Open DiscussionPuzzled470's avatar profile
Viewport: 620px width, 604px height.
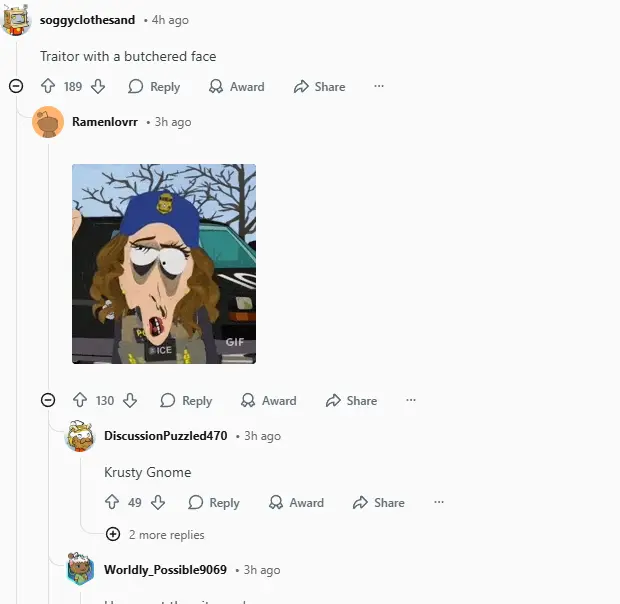click(x=80, y=436)
